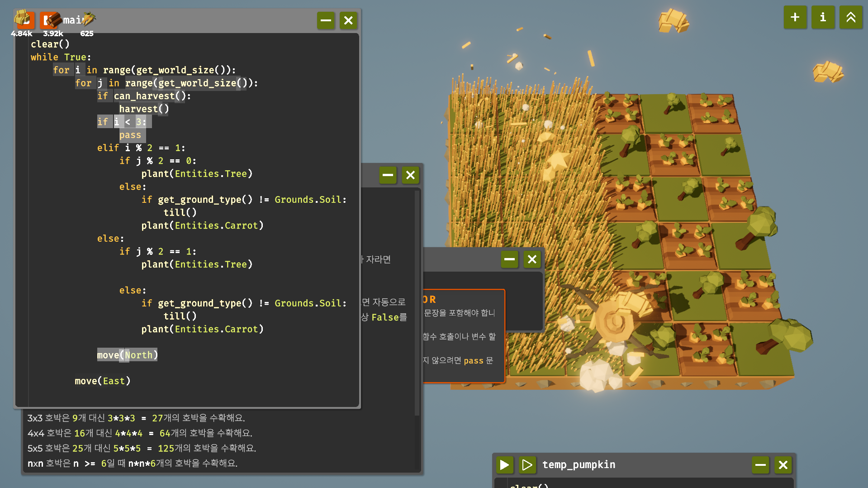The width and height of the screenshot is (868, 488).
Task: Place cursor on move(North) code line
Action: pos(127,355)
